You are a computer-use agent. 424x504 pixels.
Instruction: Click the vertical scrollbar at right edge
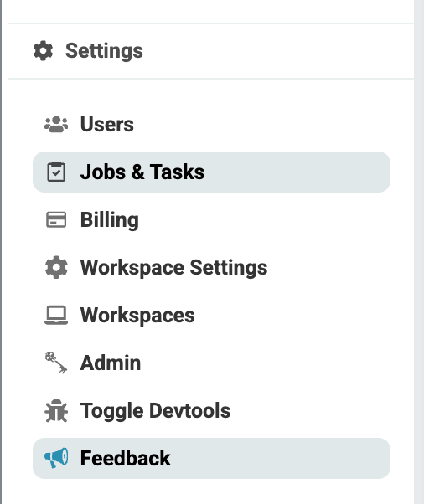419,252
